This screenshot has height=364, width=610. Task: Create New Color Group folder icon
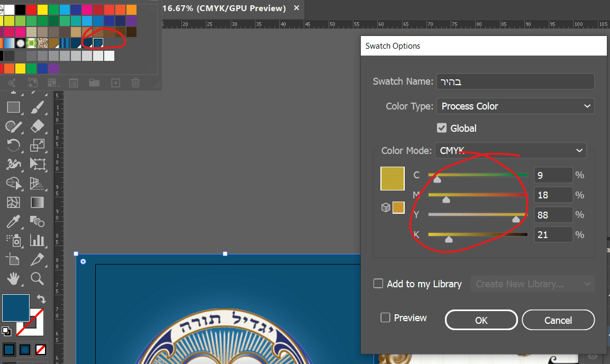click(94, 83)
